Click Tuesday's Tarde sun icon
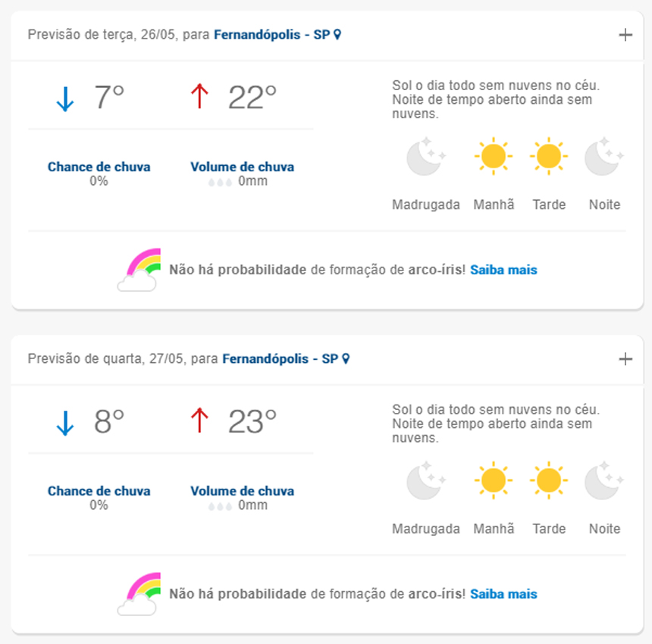Image resolution: width=652 pixels, height=644 pixels. pyautogui.click(x=548, y=157)
